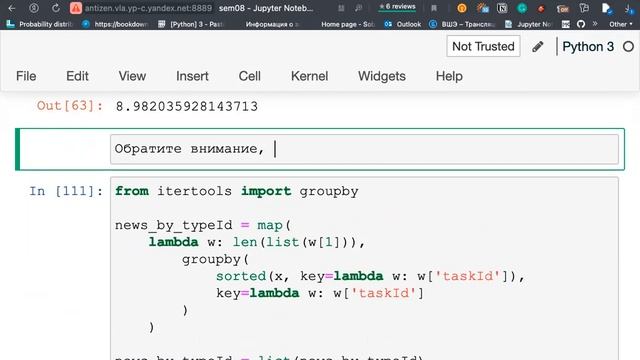This screenshot has width=640, height=360.
Task: Open the View menu
Action: point(132,76)
